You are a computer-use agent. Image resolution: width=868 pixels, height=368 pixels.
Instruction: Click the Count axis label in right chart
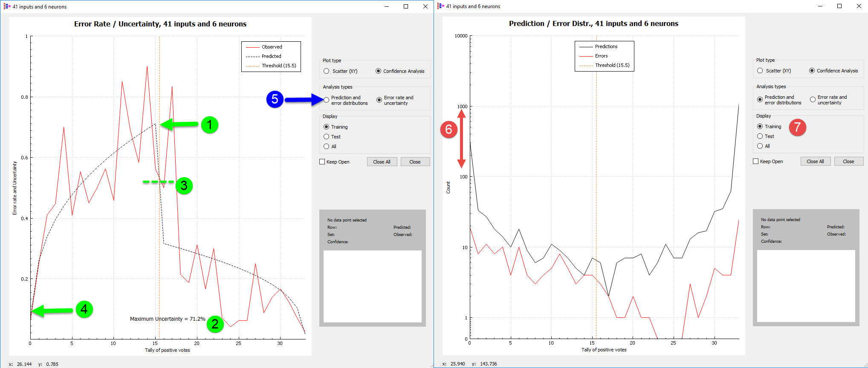448,187
